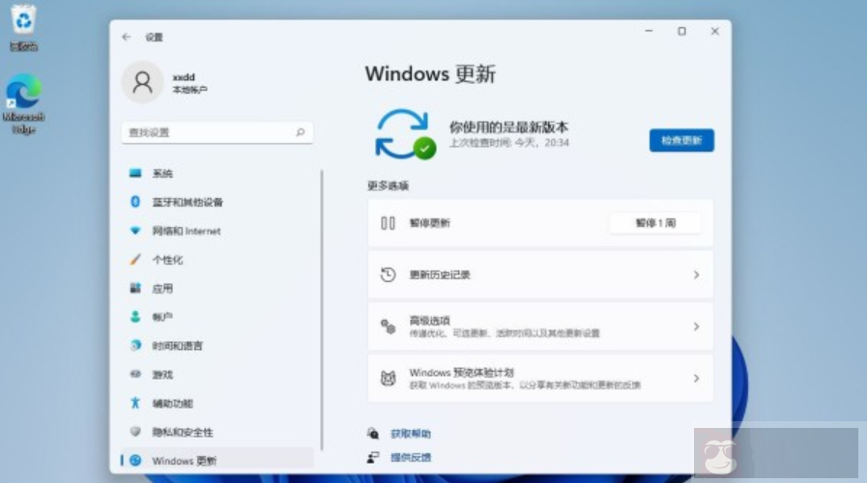Screen dimensions: 868x483
Task: Open the 获取帮助 link
Action: [411, 434]
